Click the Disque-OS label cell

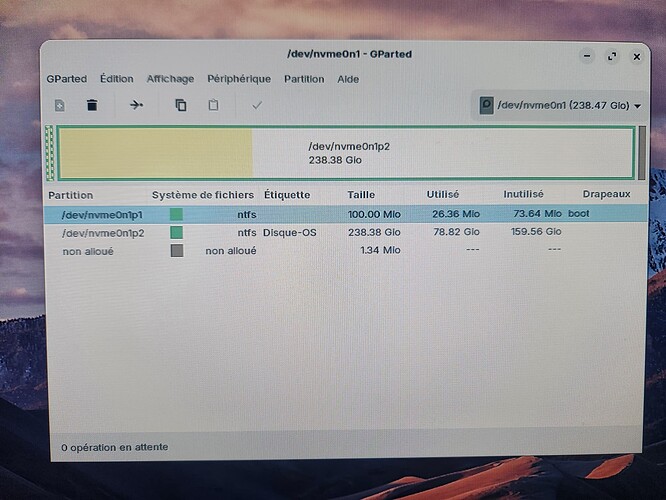(x=290, y=232)
